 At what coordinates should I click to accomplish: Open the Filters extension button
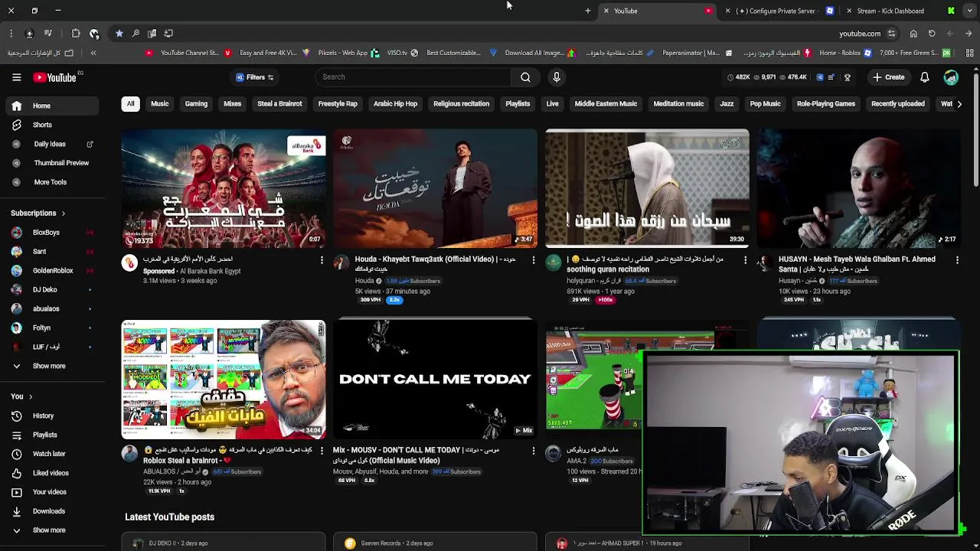(x=255, y=77)
